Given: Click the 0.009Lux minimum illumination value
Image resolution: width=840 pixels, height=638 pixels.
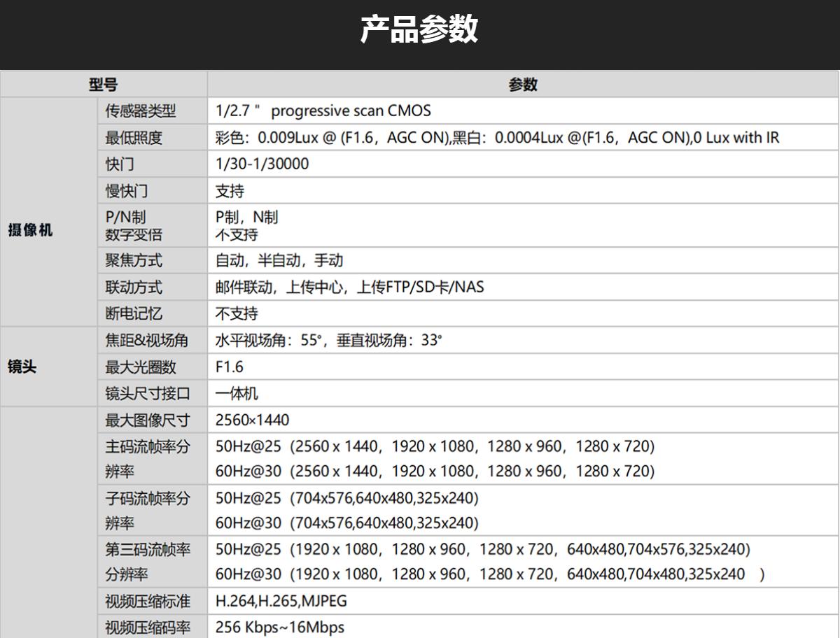Looking at the screenshot, I should point(289,138).
